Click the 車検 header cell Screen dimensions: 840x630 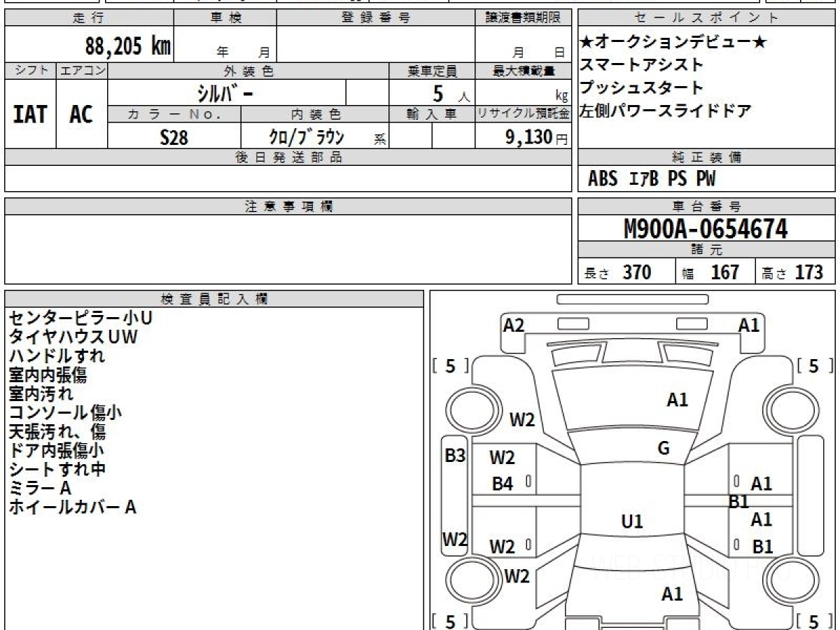click(225, 18)
